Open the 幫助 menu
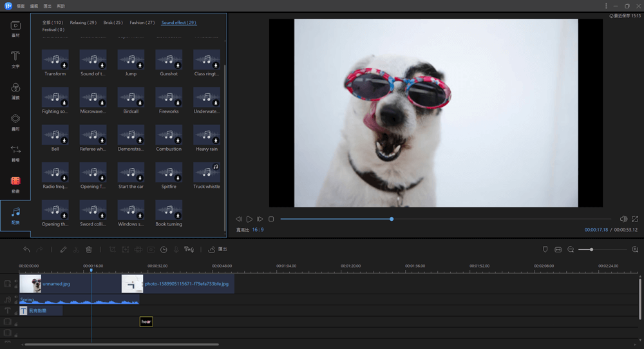The height and width of the screenshot is (349, 644). (61, 6)
